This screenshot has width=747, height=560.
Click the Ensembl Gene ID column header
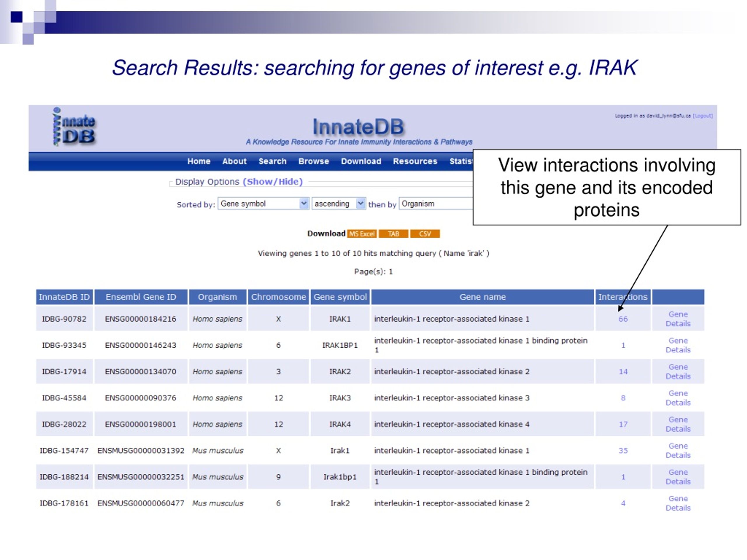[141, 297]
